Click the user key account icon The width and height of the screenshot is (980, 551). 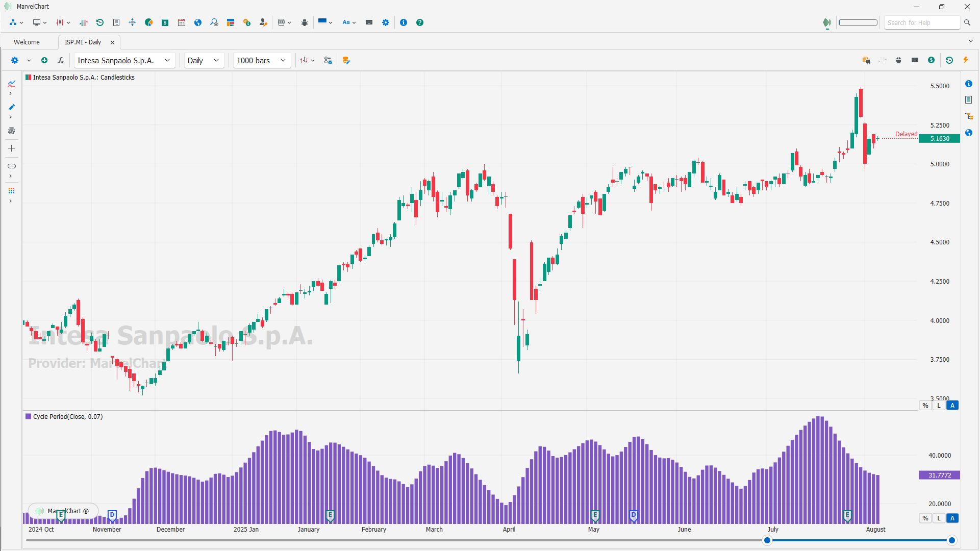click(263, 22)
